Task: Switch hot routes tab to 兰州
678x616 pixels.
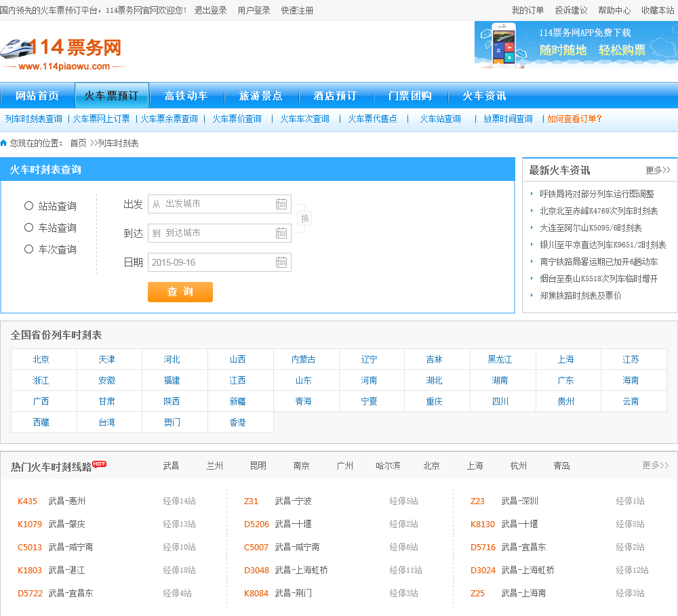Action: click(x=215, y=466)
